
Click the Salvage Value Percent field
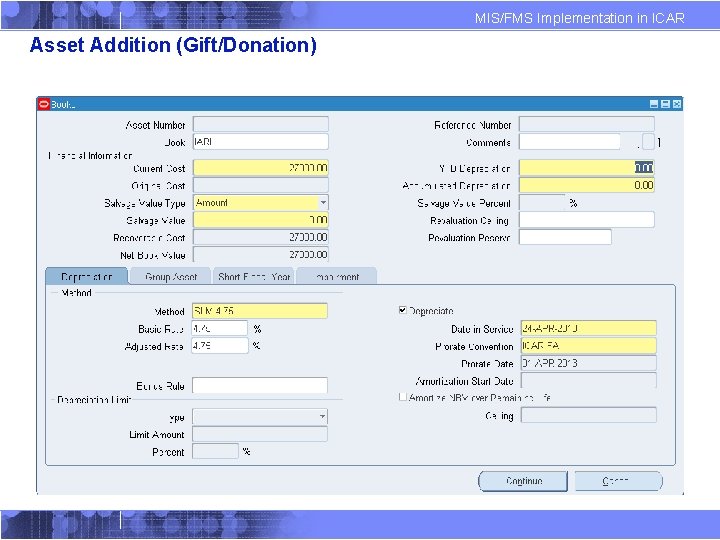pyautogui.click(x=542, y=202)
